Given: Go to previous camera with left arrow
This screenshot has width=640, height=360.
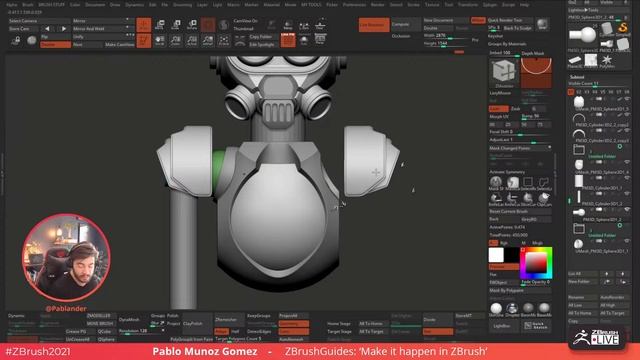Looking at the screenshot, I should [x=48, y=29].
